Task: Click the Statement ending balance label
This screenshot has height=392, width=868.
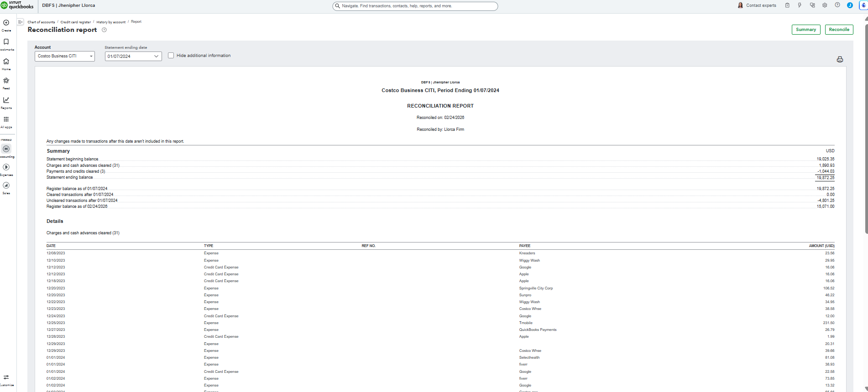Action: [x=70, y=177]
